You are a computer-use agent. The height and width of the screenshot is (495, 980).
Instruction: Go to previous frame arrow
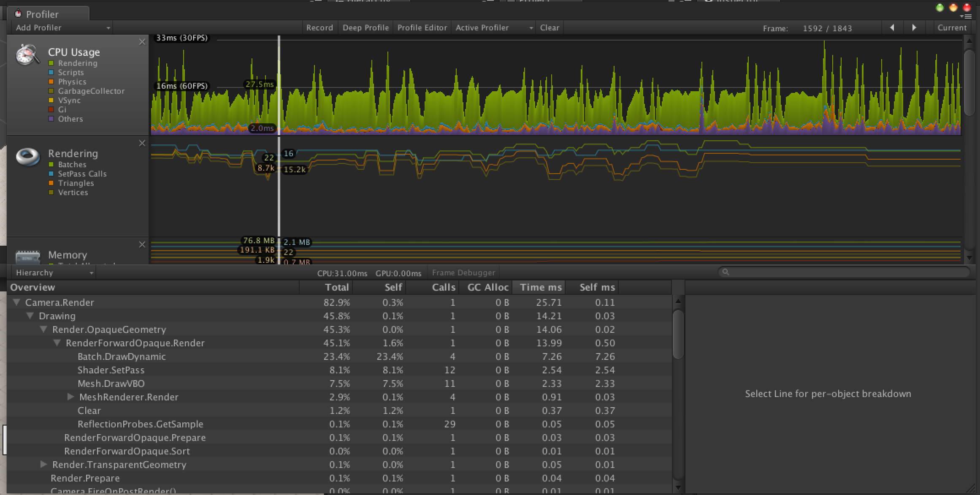pos(892,27)
